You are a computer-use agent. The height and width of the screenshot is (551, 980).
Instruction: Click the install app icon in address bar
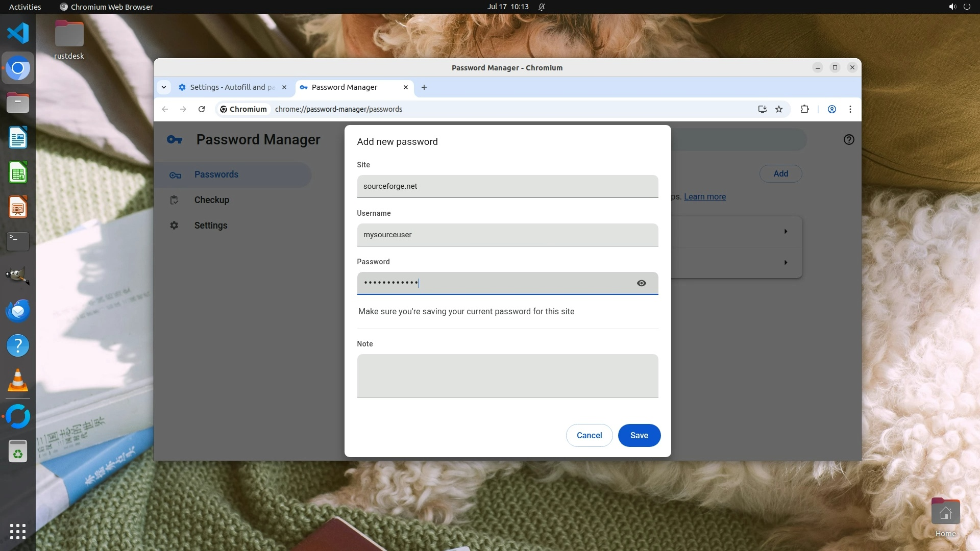(762, 109)
